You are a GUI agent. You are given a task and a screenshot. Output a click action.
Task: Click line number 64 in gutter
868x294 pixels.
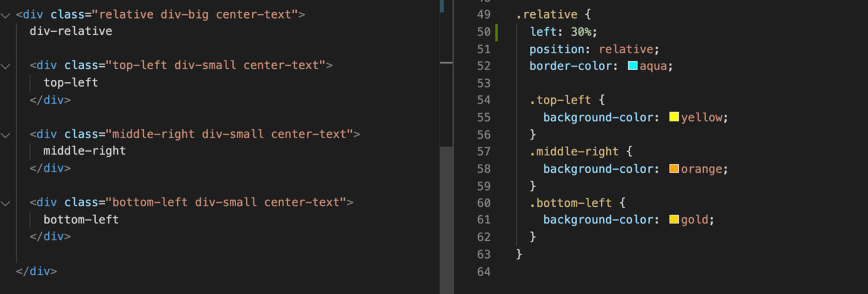point(484,271)
